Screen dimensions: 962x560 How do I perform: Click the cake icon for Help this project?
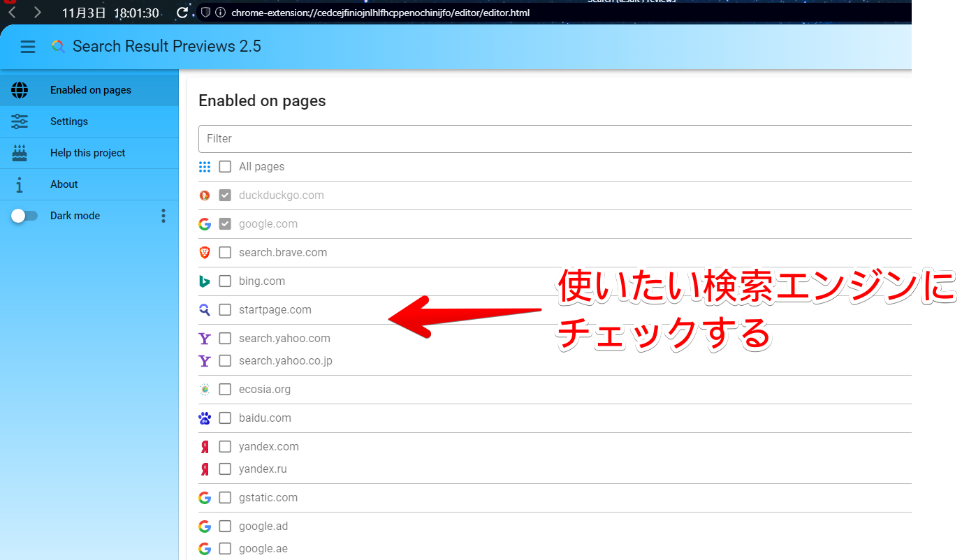click(20, 153)
